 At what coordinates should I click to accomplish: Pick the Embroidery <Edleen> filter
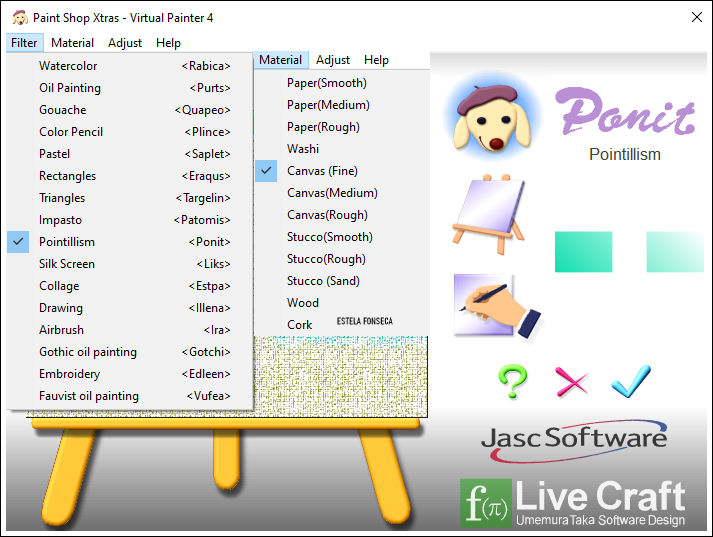point(130,374)
